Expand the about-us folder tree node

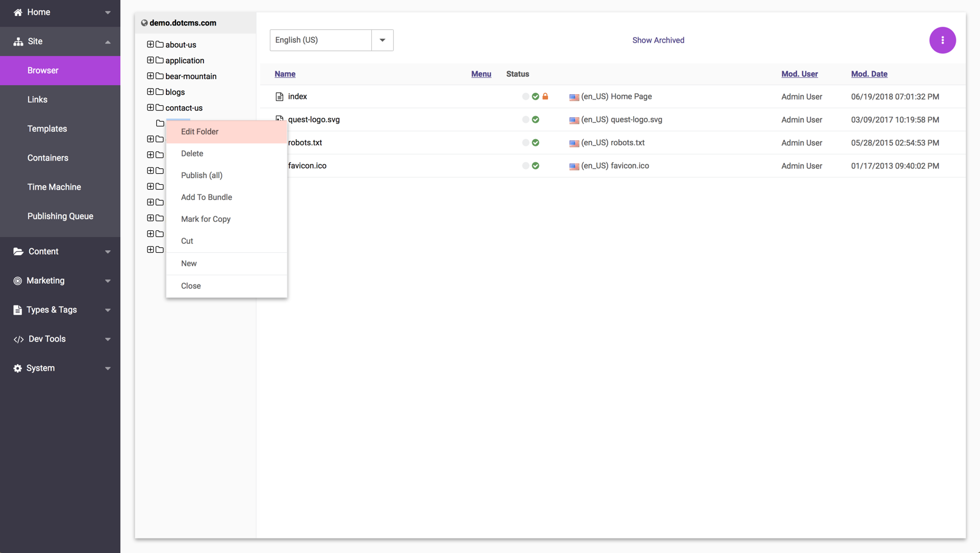(x=150, y=44)
